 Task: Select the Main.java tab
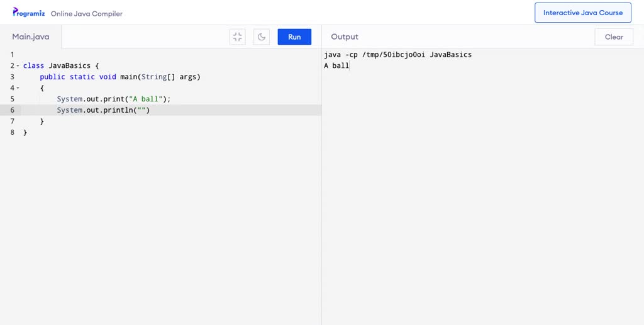tap(31, 37)
